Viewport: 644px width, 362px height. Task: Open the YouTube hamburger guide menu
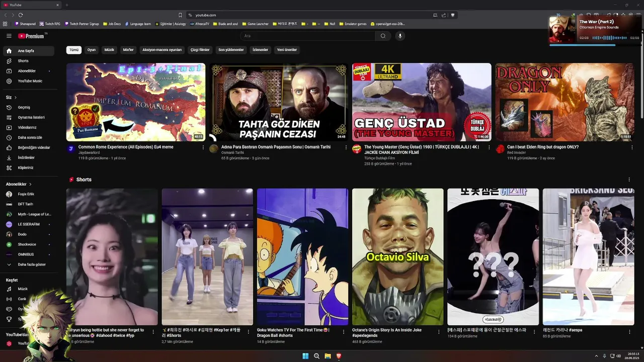click(x=9, y=36)
